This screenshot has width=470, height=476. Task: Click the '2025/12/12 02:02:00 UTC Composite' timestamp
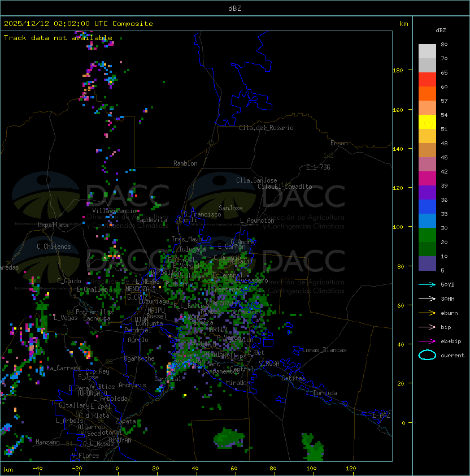coord(79,24)
